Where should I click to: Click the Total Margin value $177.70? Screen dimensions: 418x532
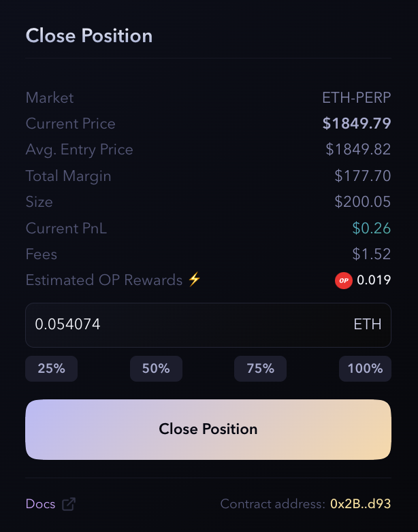[363, 176]
